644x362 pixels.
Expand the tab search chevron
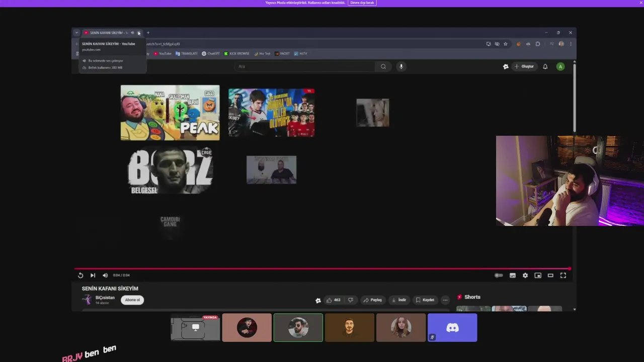pyautogui.click(x=76, y=33)
